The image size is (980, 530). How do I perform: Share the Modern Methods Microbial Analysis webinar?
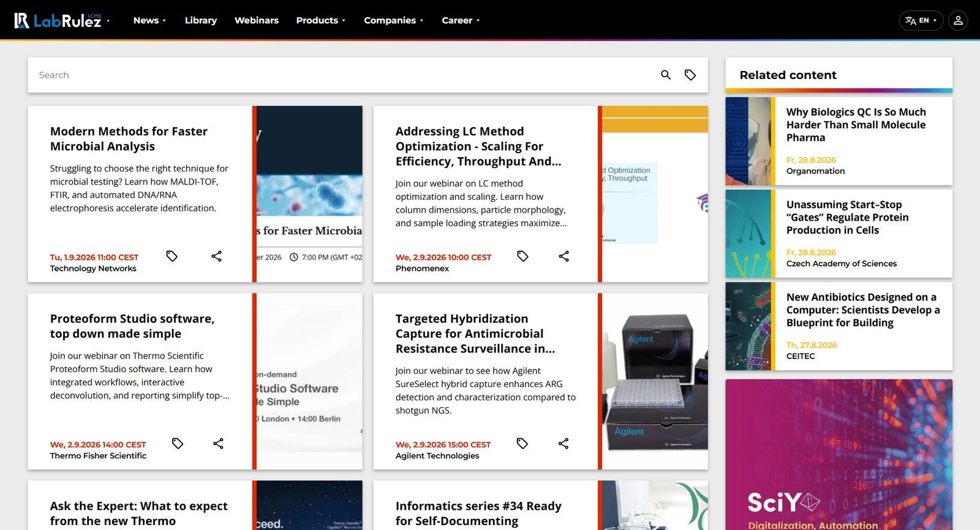coord(216,256)
